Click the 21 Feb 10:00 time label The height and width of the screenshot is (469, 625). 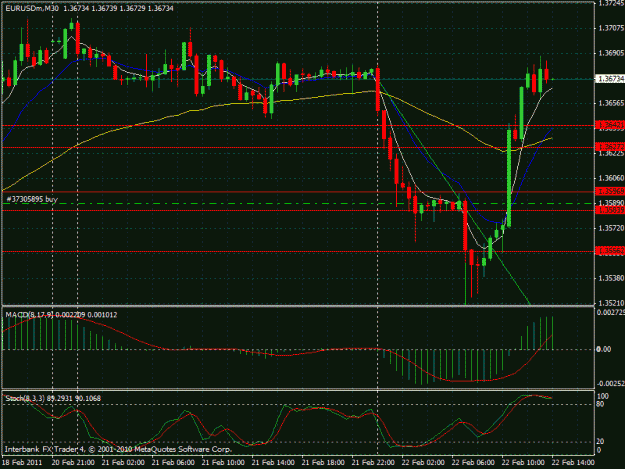223,463
